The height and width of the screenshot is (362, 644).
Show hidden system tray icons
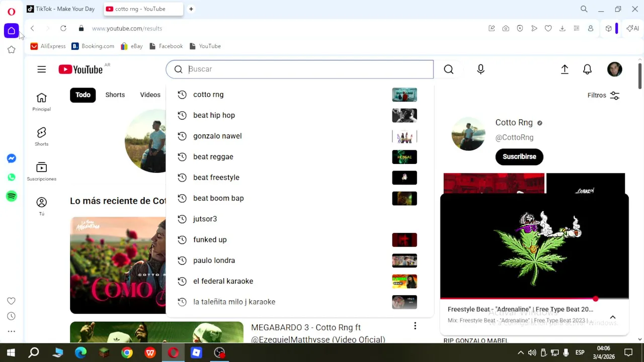pos(521,352)
